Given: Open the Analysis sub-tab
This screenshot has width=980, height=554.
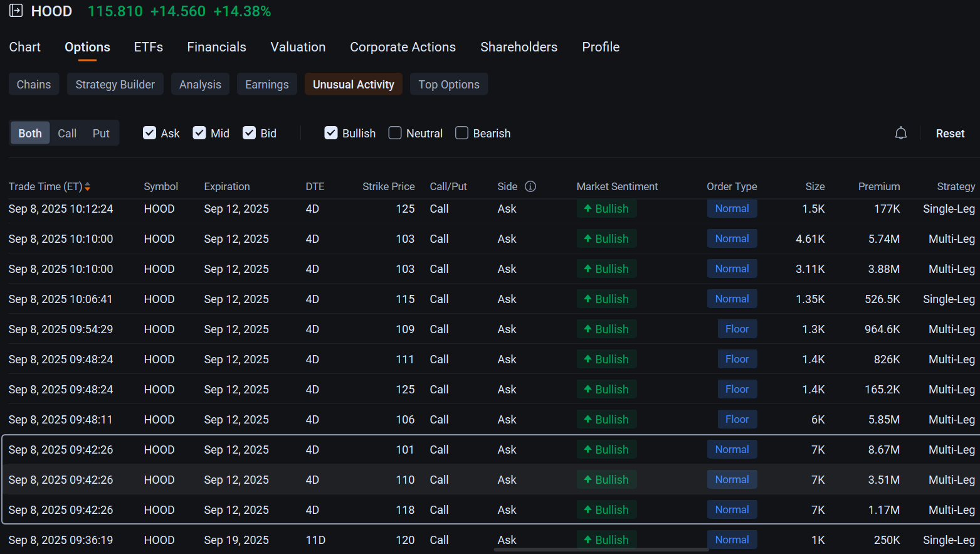Looking at the screenshot, I should coord(200,84).
